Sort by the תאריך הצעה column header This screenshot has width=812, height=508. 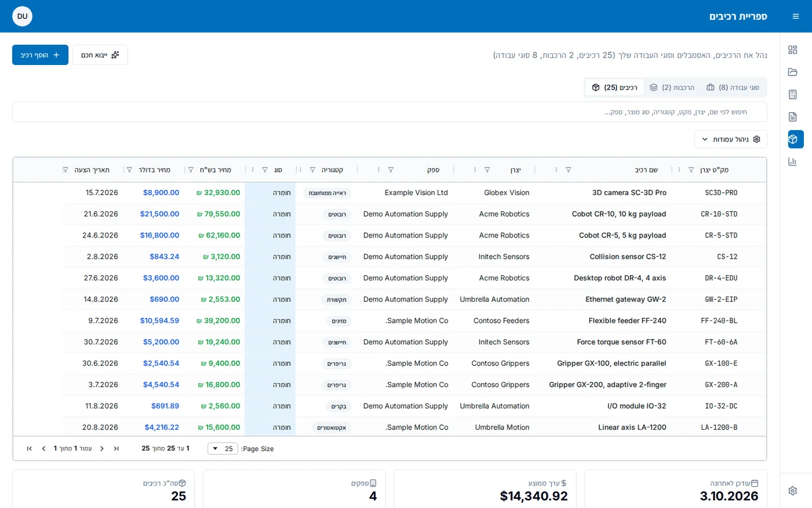coord(92,170)
